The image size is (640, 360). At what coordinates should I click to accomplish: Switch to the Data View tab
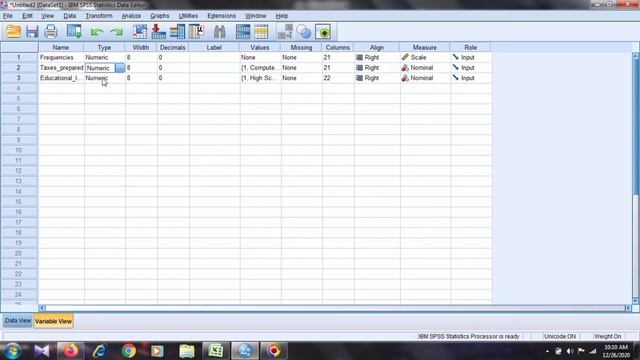click(x=18, y=321)
